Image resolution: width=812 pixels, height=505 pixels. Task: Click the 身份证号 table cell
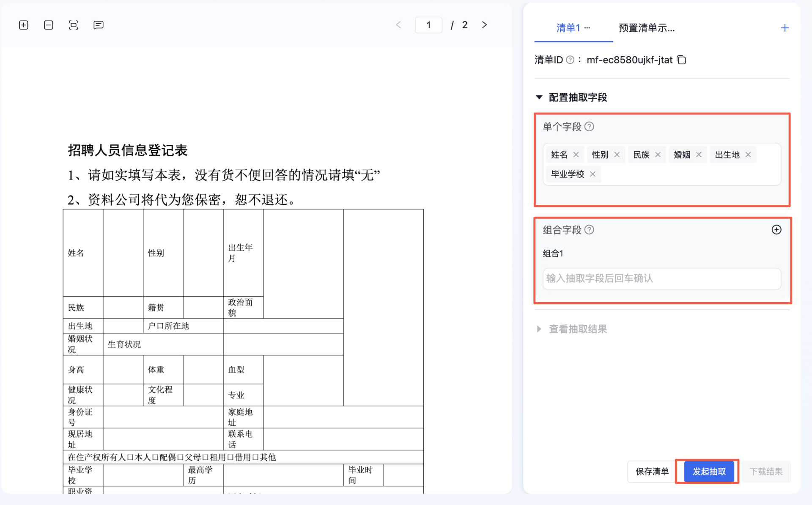pyautogui.click(x=83, y=417)
